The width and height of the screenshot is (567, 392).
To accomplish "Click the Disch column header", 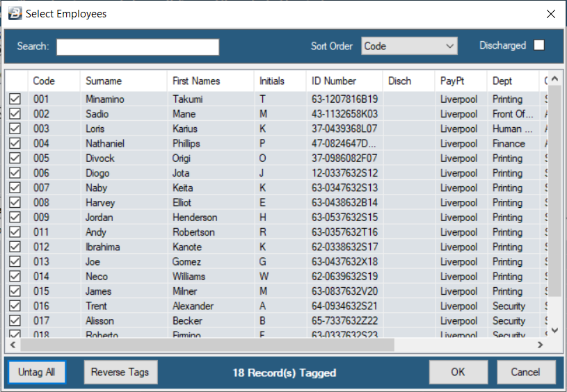I will [x=408, y=81].
